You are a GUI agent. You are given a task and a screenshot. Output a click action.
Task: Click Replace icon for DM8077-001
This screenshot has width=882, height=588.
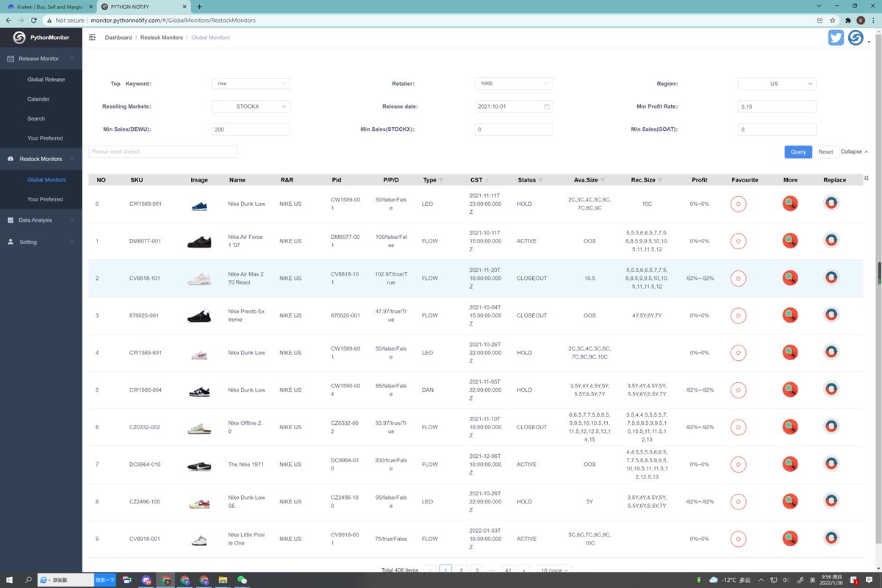point(831,240)
